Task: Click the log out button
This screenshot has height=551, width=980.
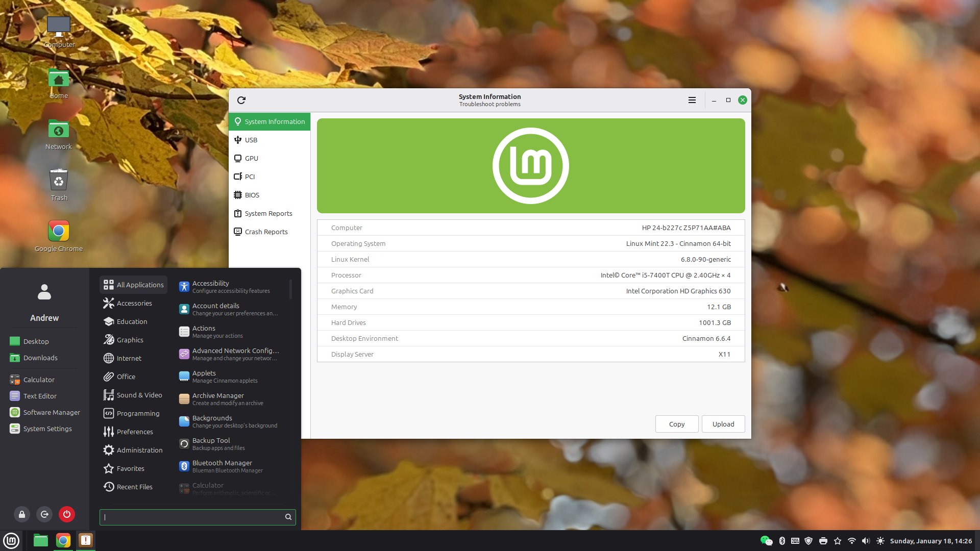Action: click(44, 514)
